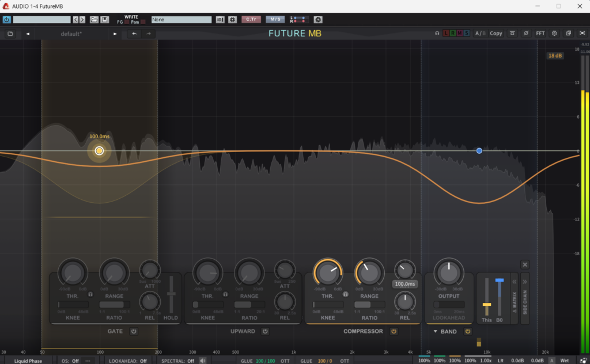Select the blue band node on curve
The width and height of the screenshot is (590, 364).
coord(479,150)
